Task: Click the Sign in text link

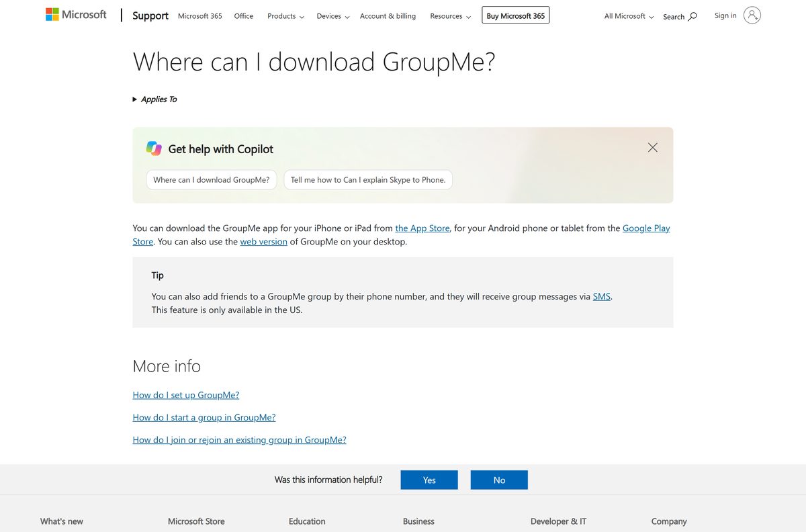Action: click(725, 15)
